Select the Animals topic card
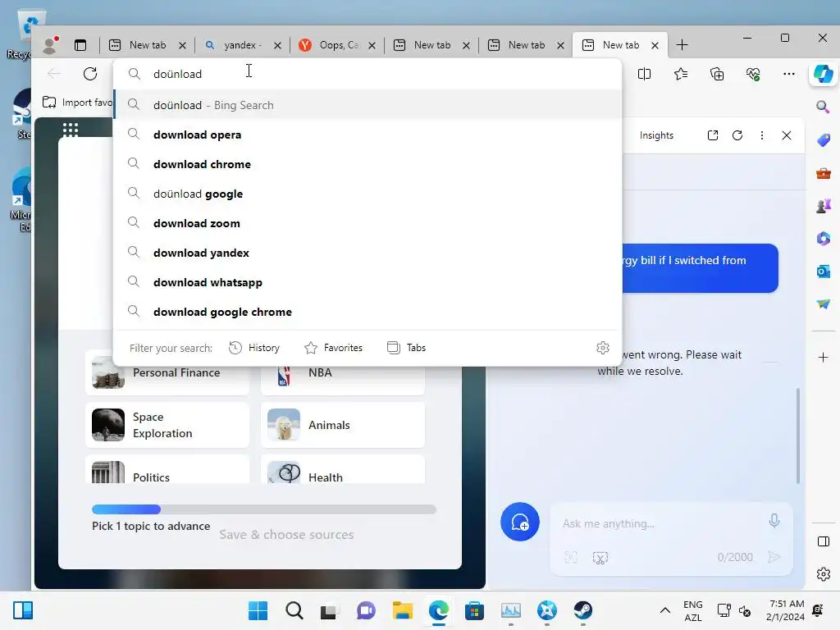Image resolution: width=840 pixels, height=630 pixels. [x=343, y=425]
